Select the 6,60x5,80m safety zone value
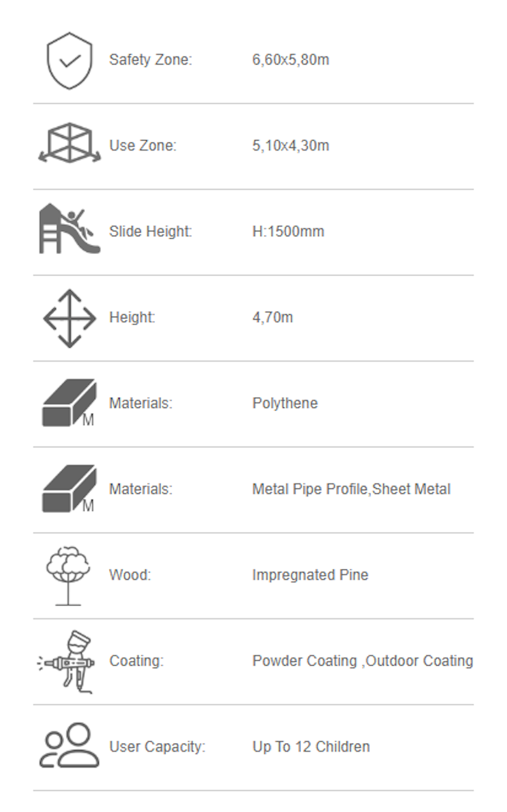507x812 pixels. pos(290,60)
